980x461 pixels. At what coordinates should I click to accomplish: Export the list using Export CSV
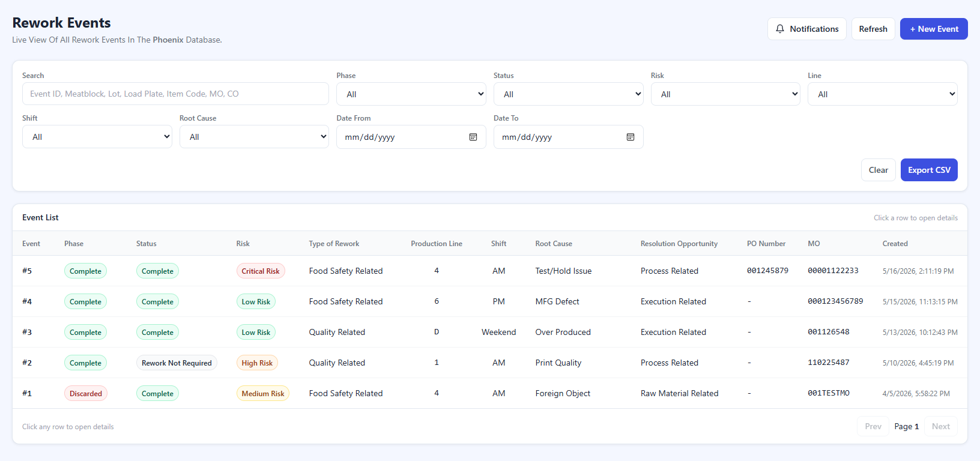tap(929, 170)
